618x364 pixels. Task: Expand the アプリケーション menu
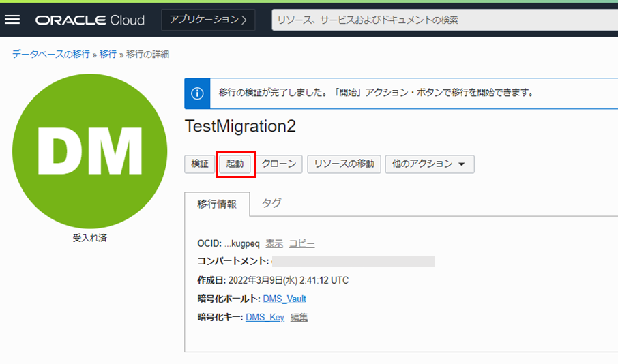coord(208,20)
